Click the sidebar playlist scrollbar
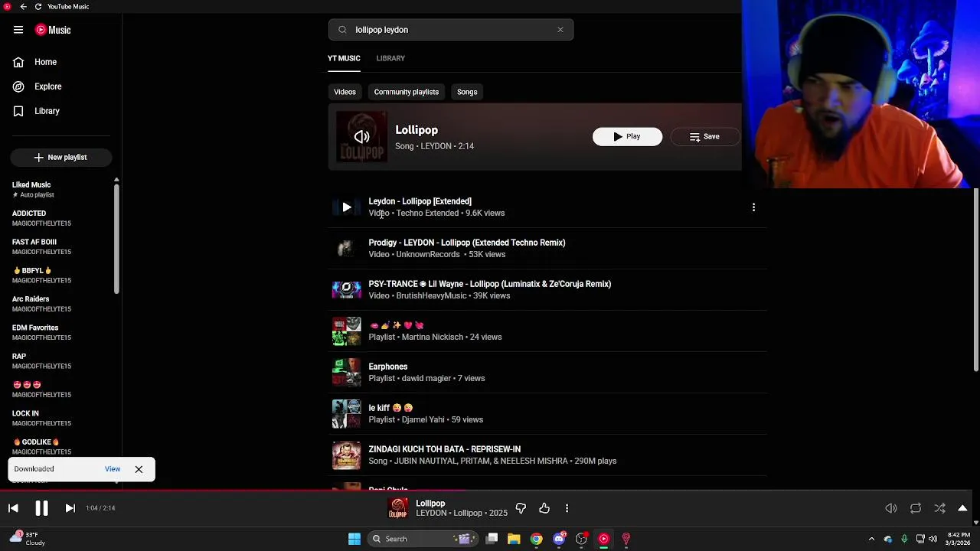 pyautogui.click(x=116, y=237)
